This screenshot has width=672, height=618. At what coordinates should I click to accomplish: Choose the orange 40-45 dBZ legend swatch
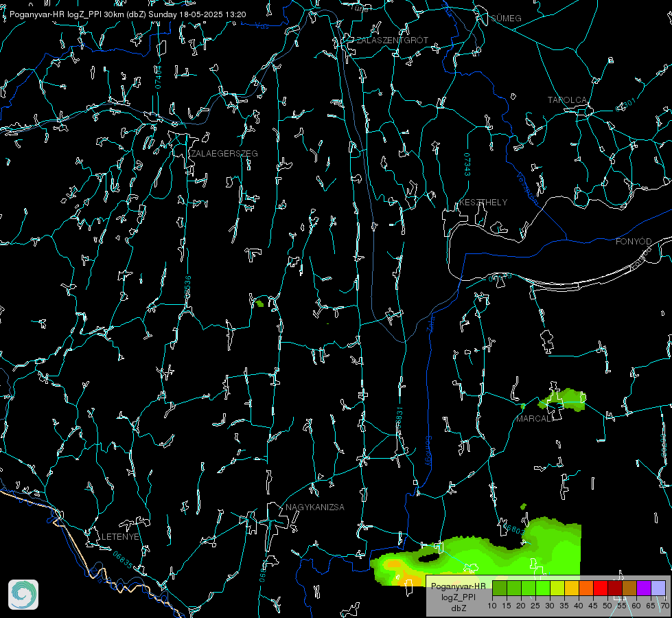[586, 588]
